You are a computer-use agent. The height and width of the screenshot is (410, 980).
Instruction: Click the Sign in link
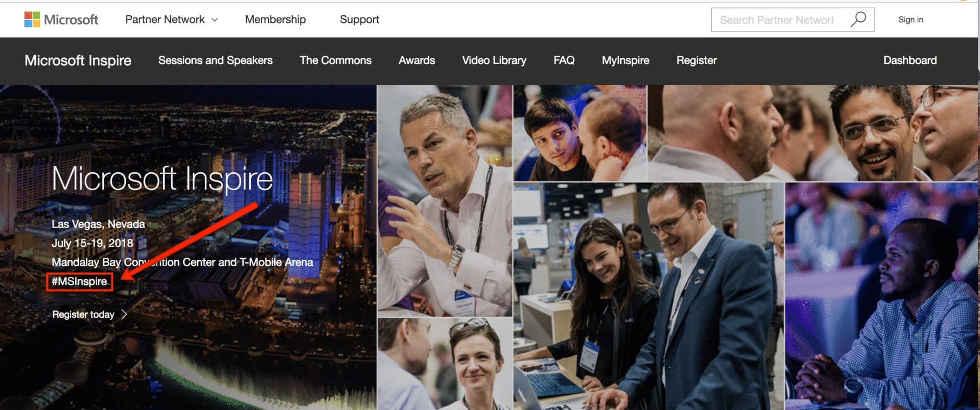[911, 20]
